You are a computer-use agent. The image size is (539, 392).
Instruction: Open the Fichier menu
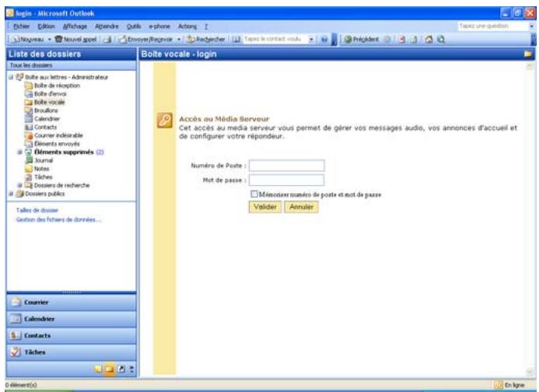coord(21,26)
